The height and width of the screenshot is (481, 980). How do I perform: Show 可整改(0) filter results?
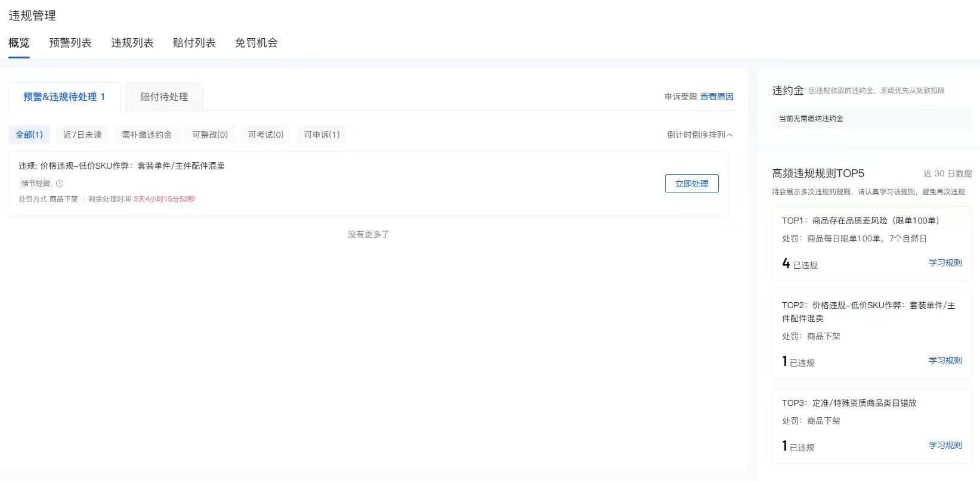[x=210, y=135]
